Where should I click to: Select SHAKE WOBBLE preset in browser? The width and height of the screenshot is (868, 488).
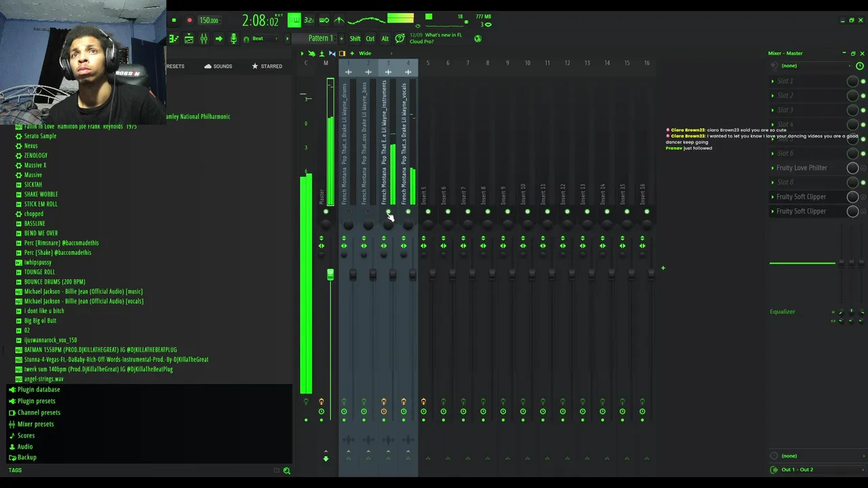[41, 195]
